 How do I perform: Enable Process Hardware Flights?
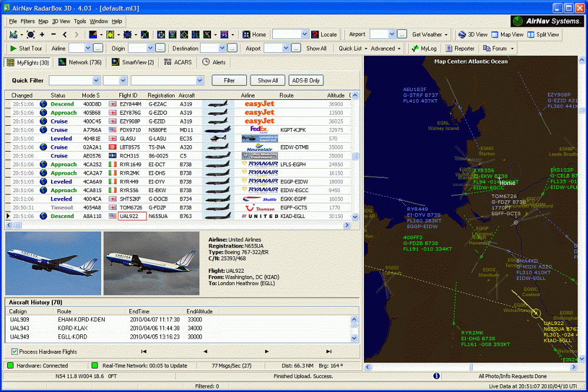coord(14,350)
